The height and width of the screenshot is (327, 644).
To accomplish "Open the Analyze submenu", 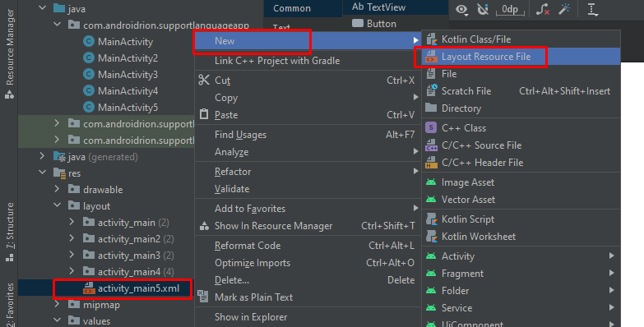I will pos(308,152).
